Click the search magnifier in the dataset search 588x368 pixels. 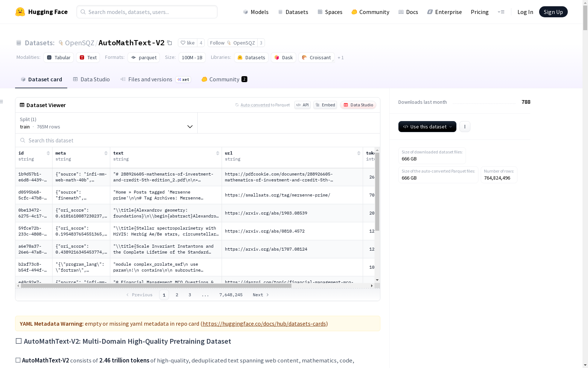23,140
